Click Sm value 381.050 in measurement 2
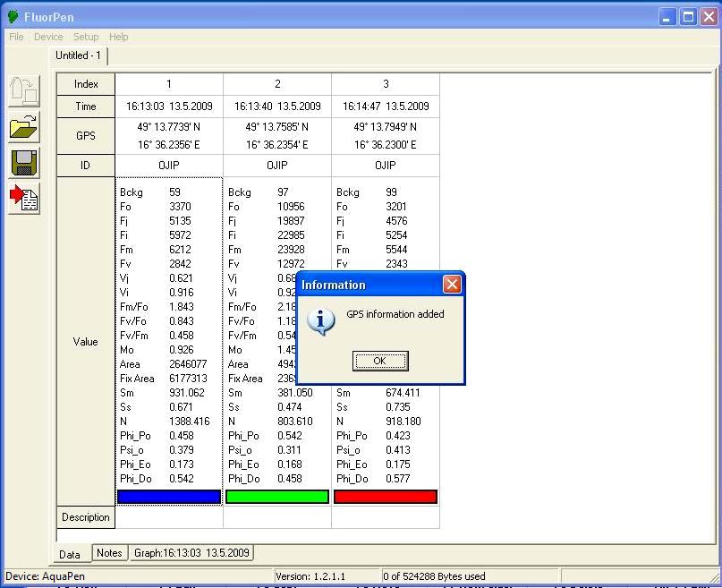This screenshot has width=722, height=588. coord(295,393)
